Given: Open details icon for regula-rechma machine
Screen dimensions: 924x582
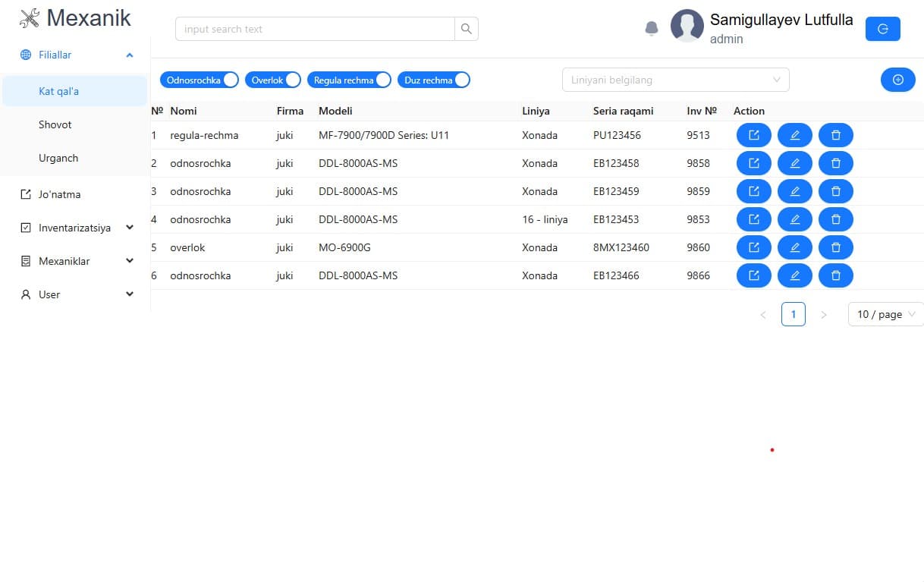Looking at the screenshot, I should pos(753,134).
